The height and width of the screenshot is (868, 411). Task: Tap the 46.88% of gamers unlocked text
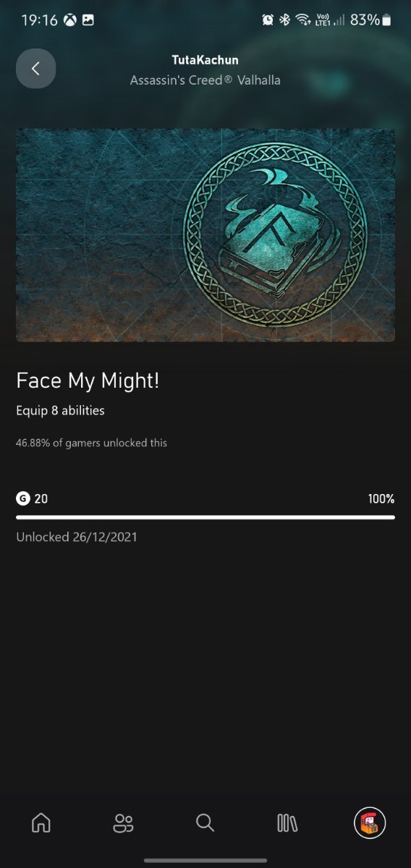(91, 443)
